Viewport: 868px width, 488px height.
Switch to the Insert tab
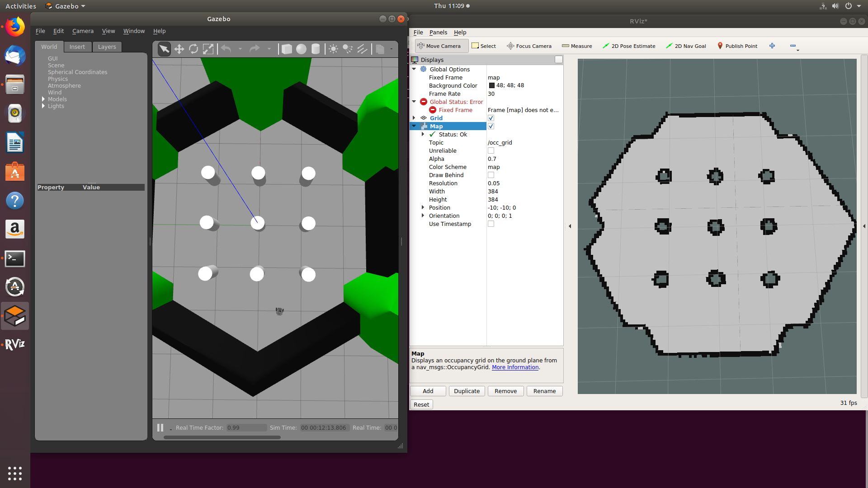77,47
